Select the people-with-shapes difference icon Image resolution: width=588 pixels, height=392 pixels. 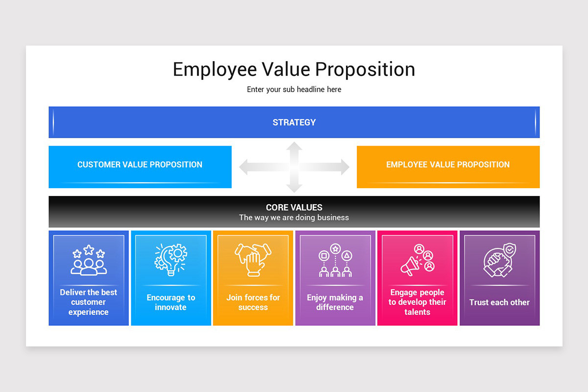[x=335, y=260]
